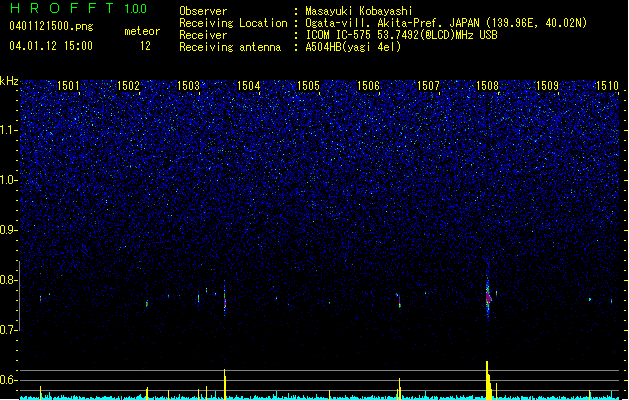Screen dimensions: 629x400
Task: Click the 1503 time axis marker
Action: click(188, 86)
